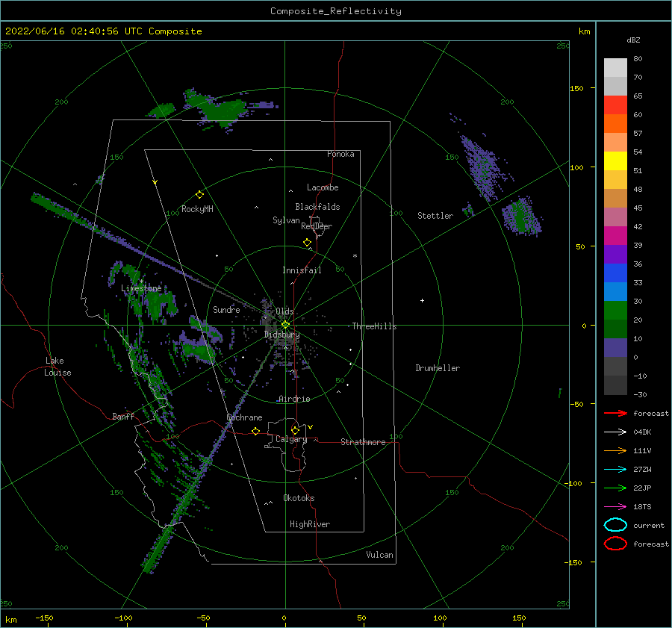Click the Cochrane label
The image size is (672, 628).
244,417
